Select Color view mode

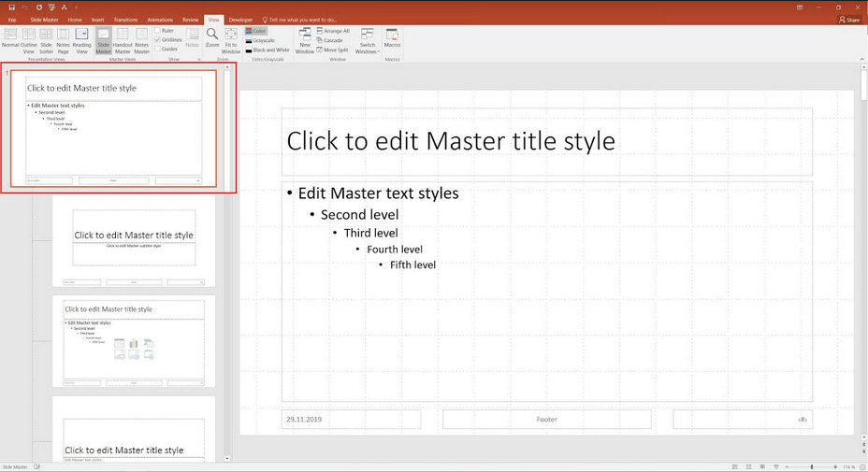pos(255,31)
